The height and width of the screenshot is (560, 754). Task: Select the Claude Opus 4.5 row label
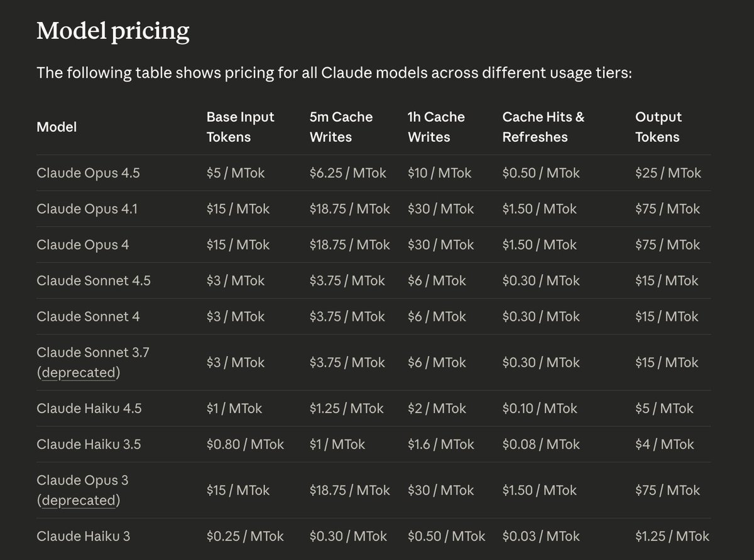pos(88,173)
